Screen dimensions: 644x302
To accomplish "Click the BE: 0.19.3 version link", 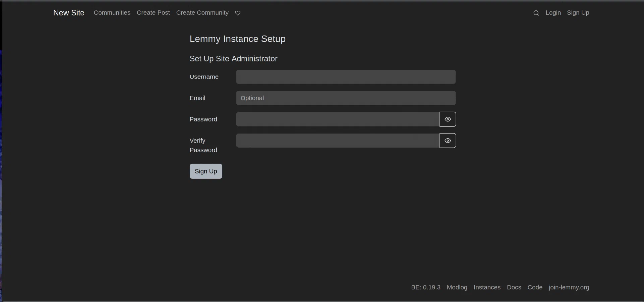I will [x=426, y=288].
